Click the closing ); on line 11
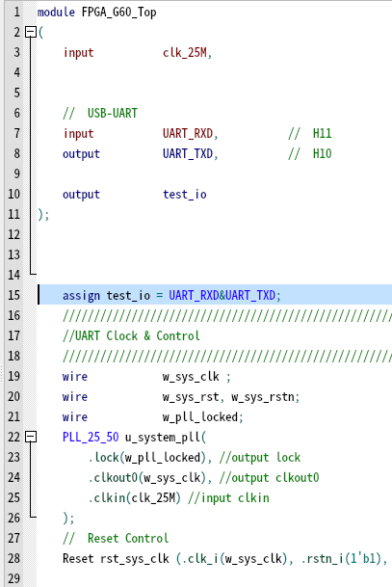This screenshot has width=392, height=587. 43,215
